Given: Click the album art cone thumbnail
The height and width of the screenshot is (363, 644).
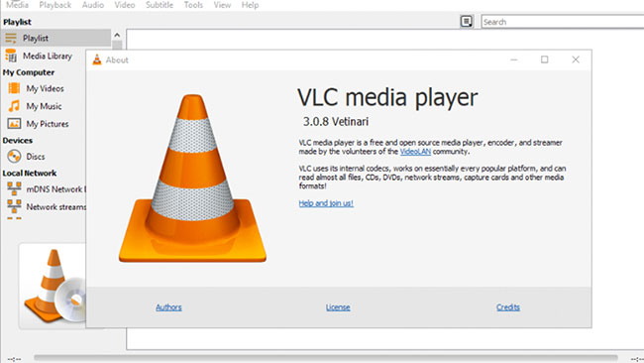Looking at the screenshot, I should pos(53,286).
